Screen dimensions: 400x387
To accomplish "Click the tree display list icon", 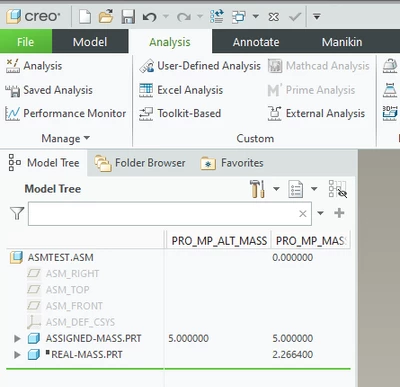I will click(296, 189).
